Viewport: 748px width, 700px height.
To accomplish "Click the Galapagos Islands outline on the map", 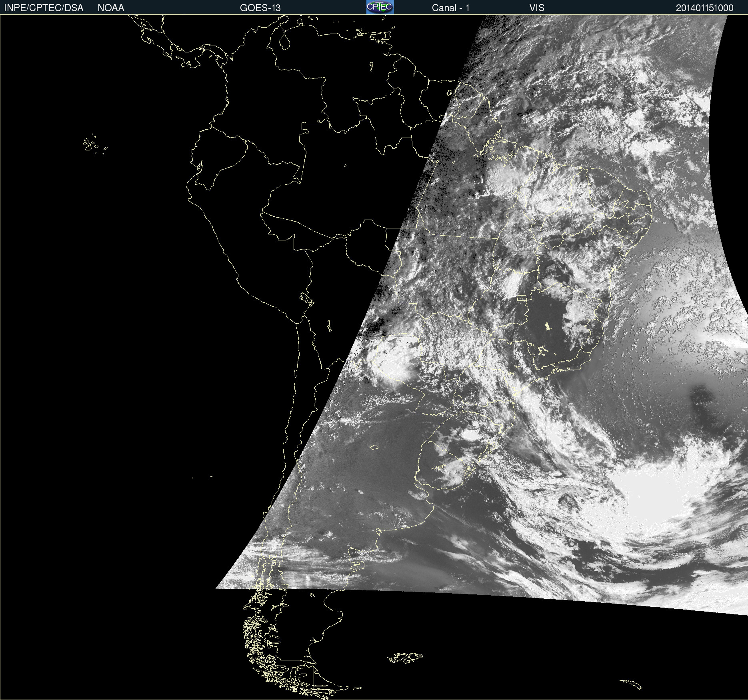I will click(x=95, y=144).
